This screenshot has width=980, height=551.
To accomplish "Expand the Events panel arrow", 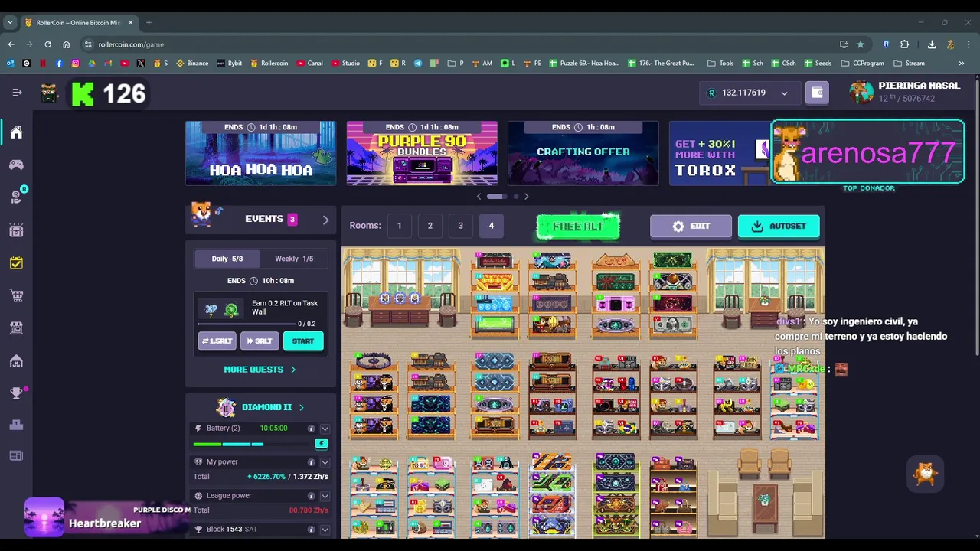I will tap(325, 220).
